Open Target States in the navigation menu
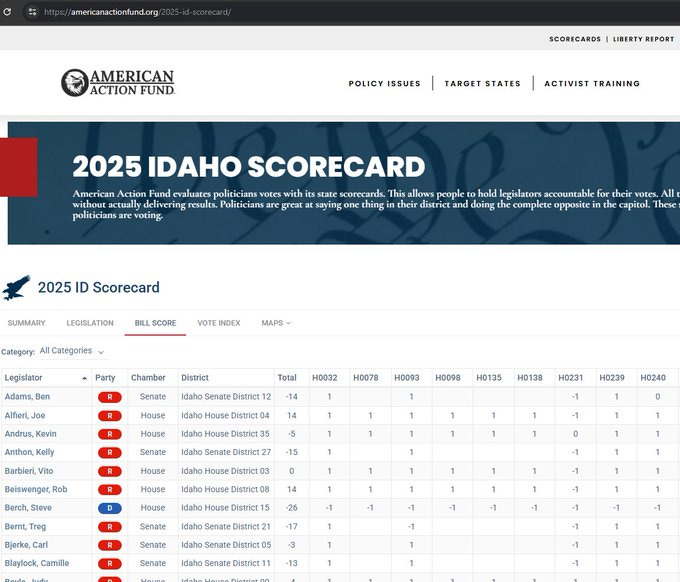Image resolution: width=680 pixels, height=582 pixels. [x=483, y=83]
